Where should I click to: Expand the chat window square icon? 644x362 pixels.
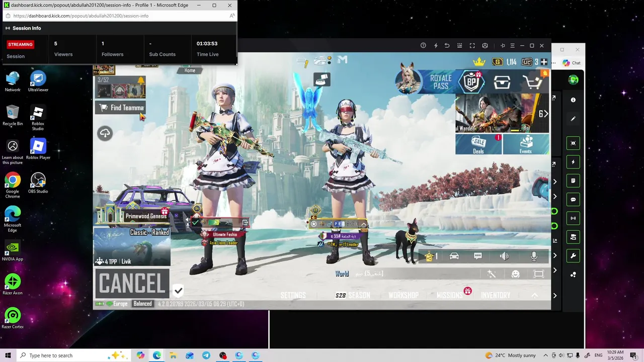coord(538,274)
